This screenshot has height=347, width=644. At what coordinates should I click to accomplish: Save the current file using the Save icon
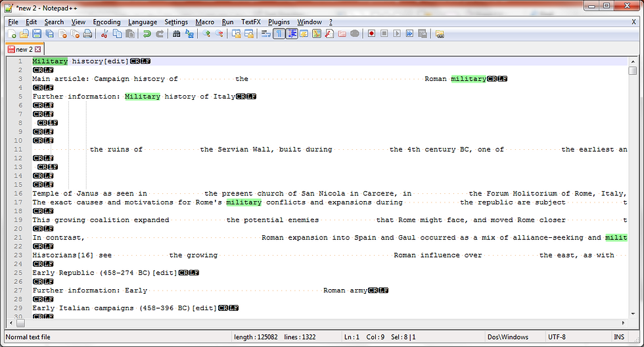point(37,34)
